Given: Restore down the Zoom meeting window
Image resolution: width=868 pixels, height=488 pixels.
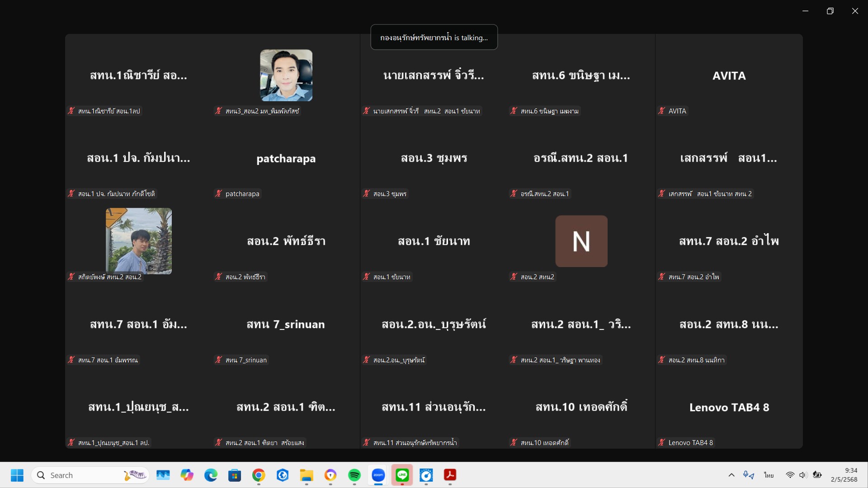Looking at the screenshot, I should (x=830, y=11).
